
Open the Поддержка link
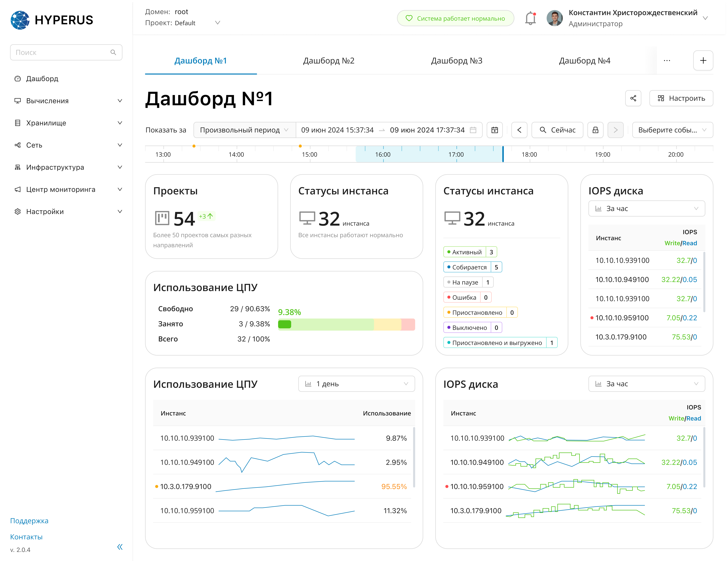29,521
